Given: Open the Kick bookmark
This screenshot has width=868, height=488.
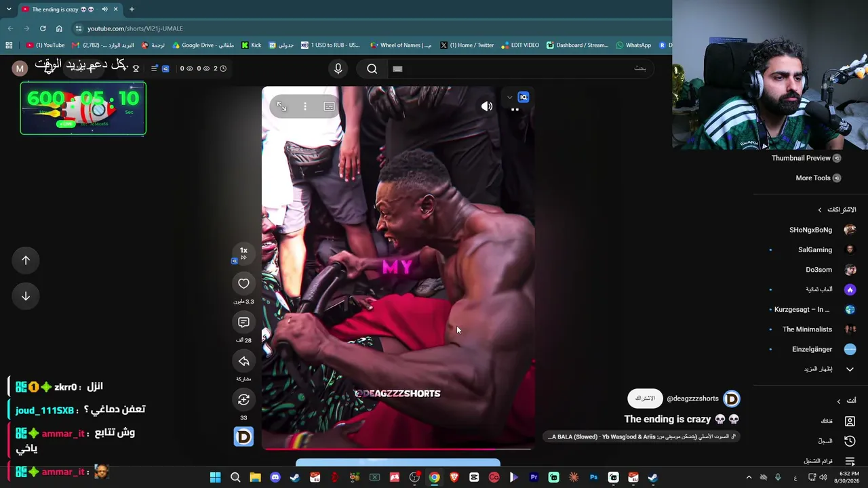Looking at the screenshot, I should click(251, 45).
